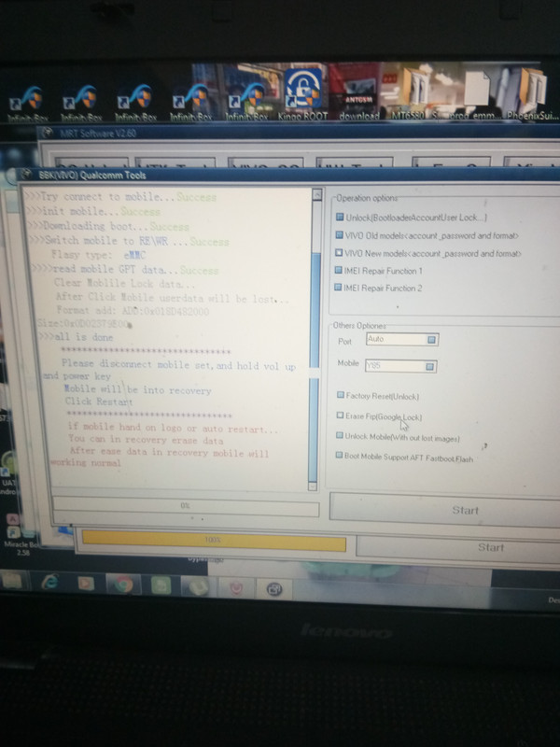Screen dimensions: 560x747
Task: Launch Internet Explorer from the taskbar
Action: point(50,582)
